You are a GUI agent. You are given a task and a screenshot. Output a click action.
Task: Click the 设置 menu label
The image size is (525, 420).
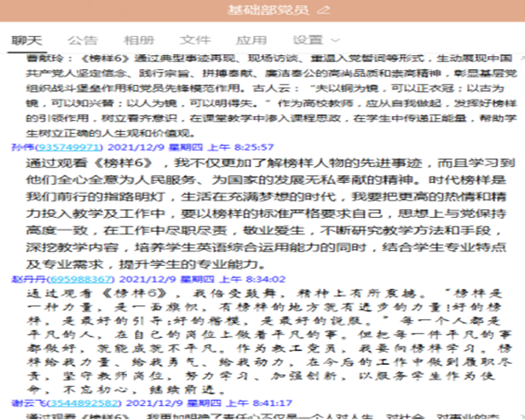pyautogui.click(x=308, y=40)
